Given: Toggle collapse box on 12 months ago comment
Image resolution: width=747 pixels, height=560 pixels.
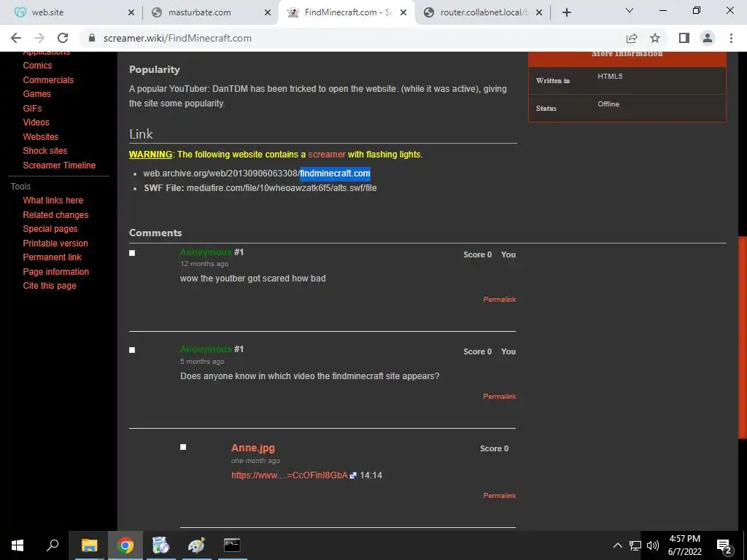Looking at the screenshot, I should pyautogui.click(x=132, y=253).
